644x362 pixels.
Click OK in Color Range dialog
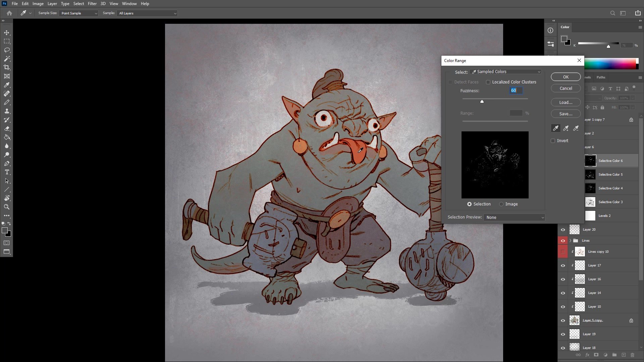pos(566,77)
